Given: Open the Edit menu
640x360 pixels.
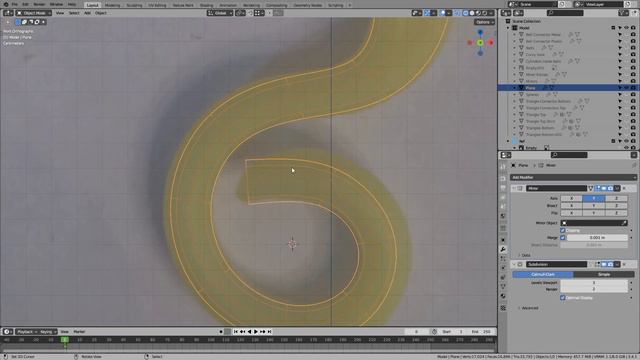Looking at the screenshot, I should (25, 4).
